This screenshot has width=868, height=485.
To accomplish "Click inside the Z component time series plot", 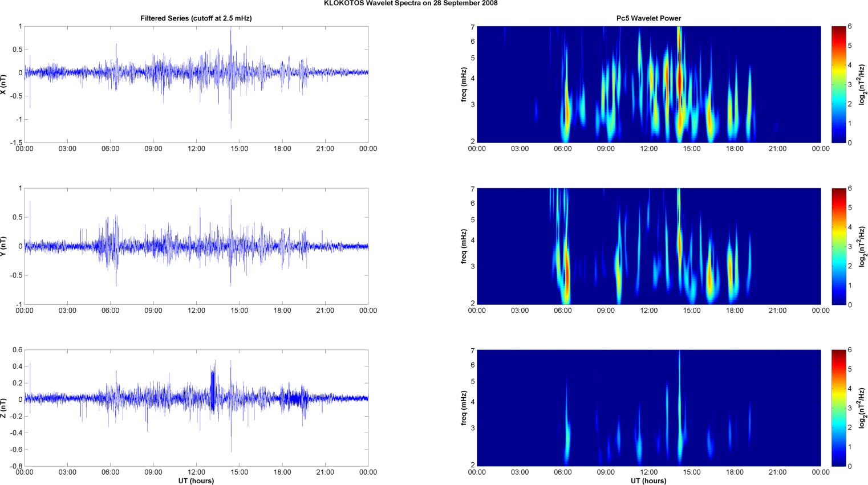I will [x=196, y=408].
